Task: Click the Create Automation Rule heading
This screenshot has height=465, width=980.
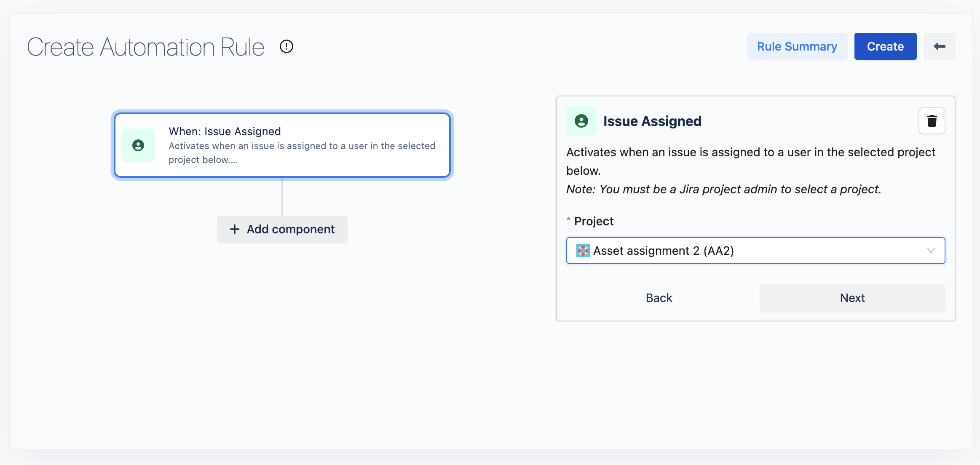Action: [146, 47]
